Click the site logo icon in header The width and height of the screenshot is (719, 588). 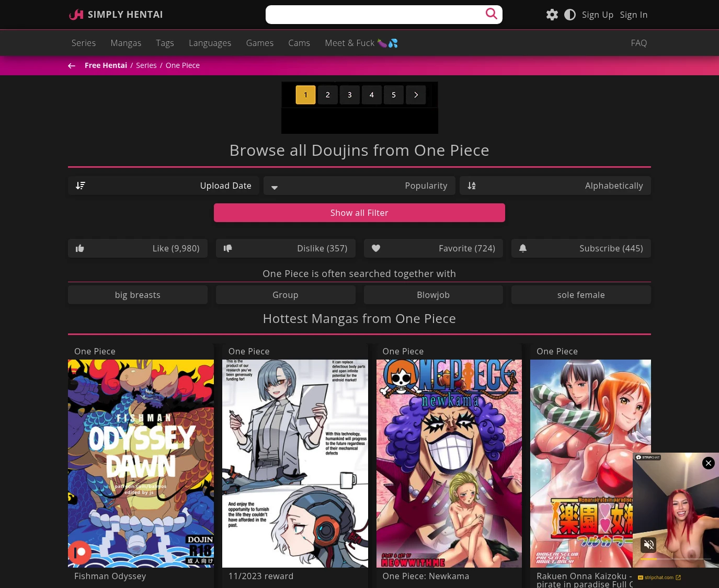point(76,15)
